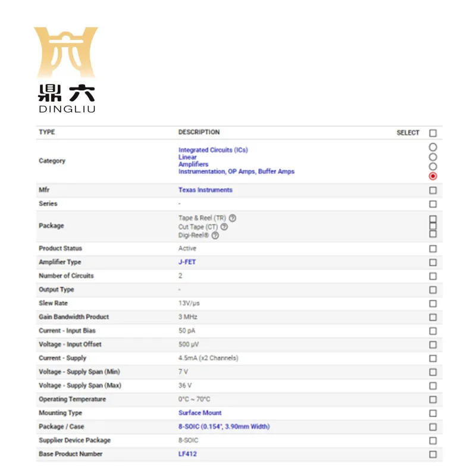Viewport: 476px width, 476px height.
Task: Check the Digi-Reel checkbox
Action: (433, 234)
